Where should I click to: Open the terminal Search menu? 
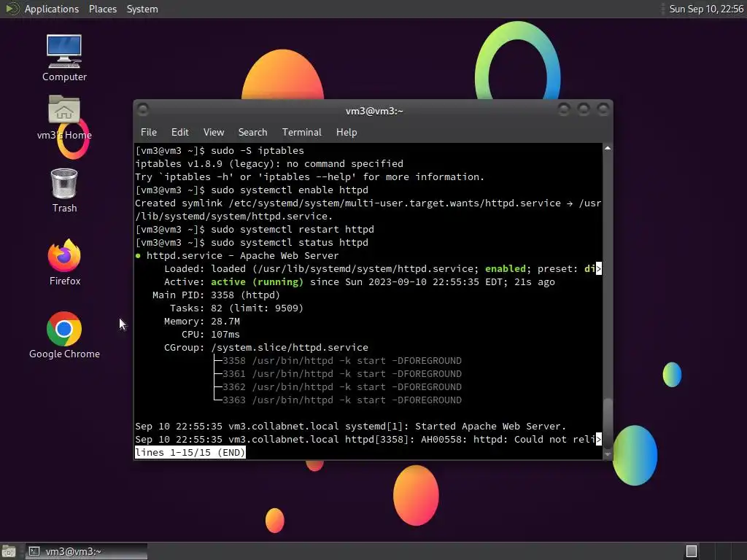(x=252, y=133)
